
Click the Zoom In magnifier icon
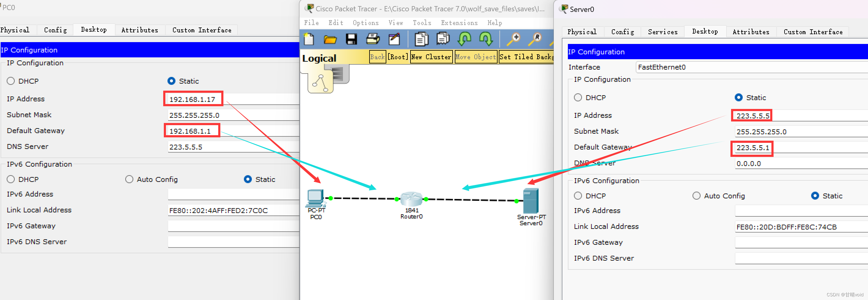click(513, 39)
